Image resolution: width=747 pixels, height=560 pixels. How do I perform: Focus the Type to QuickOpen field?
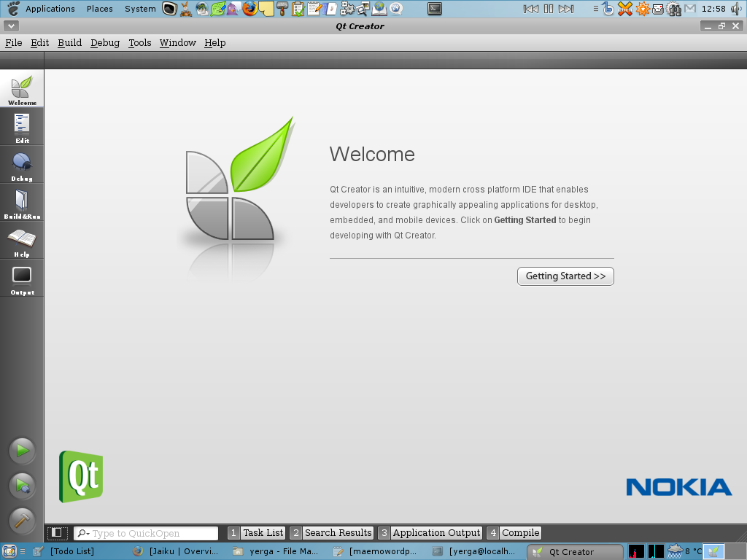click(153, 534)
